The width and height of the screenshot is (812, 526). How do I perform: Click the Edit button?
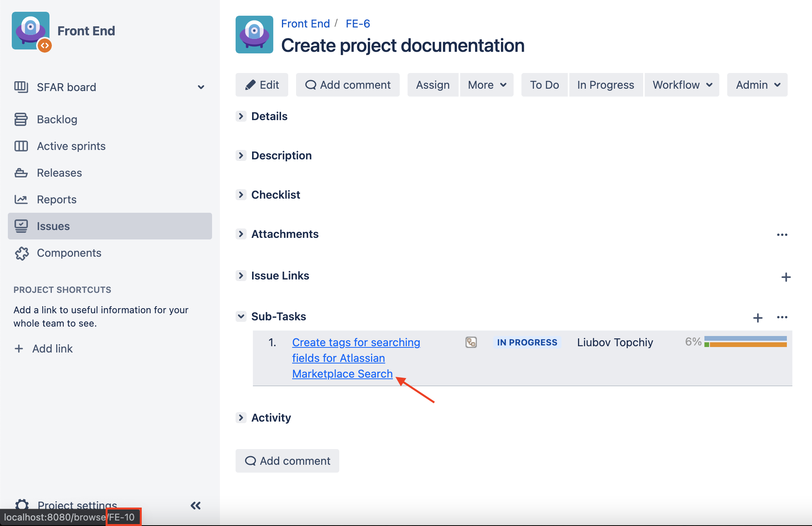tap(262, 85)
